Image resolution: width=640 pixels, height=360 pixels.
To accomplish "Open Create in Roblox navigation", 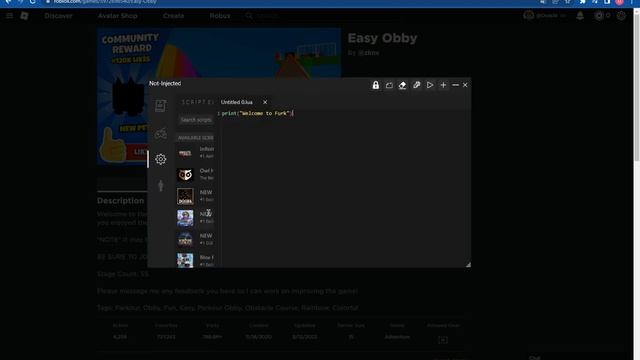I will point(173,16).
